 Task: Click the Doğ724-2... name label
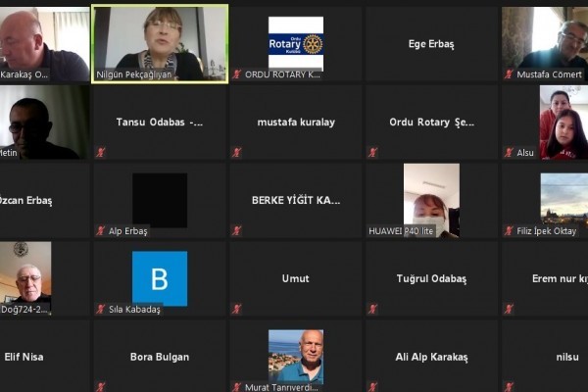(x=24, y=309)
